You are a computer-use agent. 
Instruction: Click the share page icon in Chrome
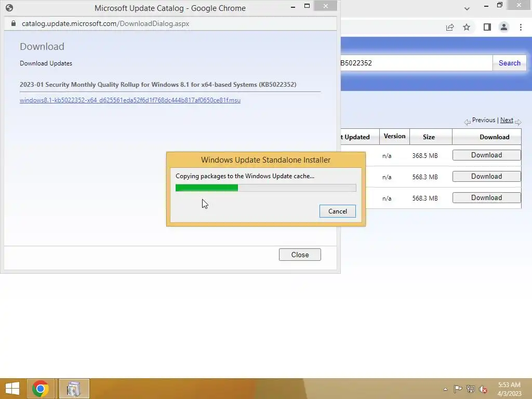tap(450, 27)
